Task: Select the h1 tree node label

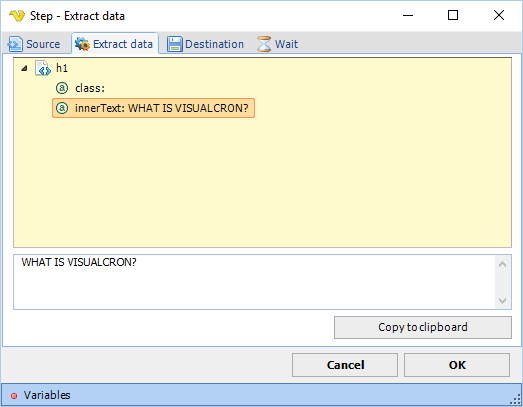Action: 62,68
